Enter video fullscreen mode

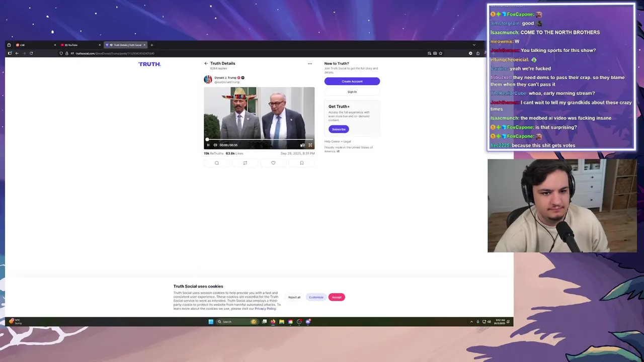tap(310, 145)
